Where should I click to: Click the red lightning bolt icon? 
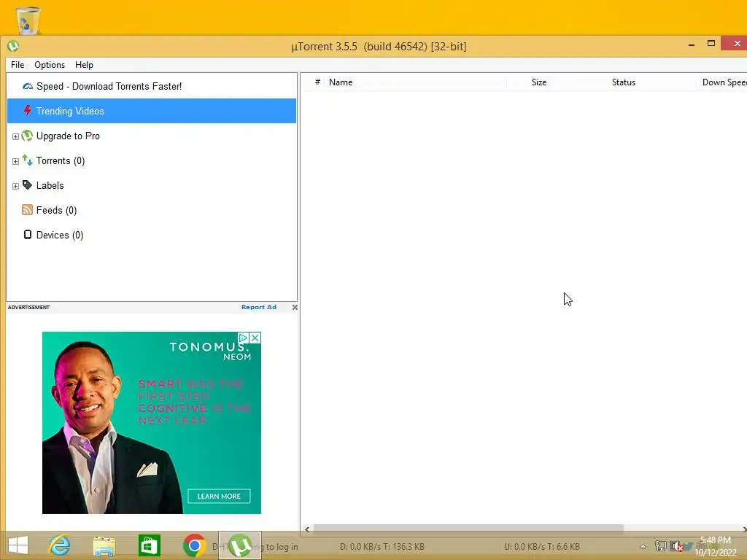28,111
